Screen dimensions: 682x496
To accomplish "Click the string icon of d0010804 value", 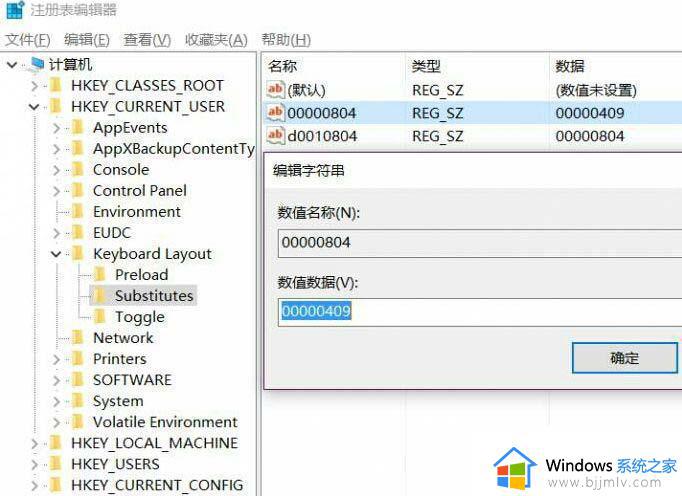I will click(275, 135).
